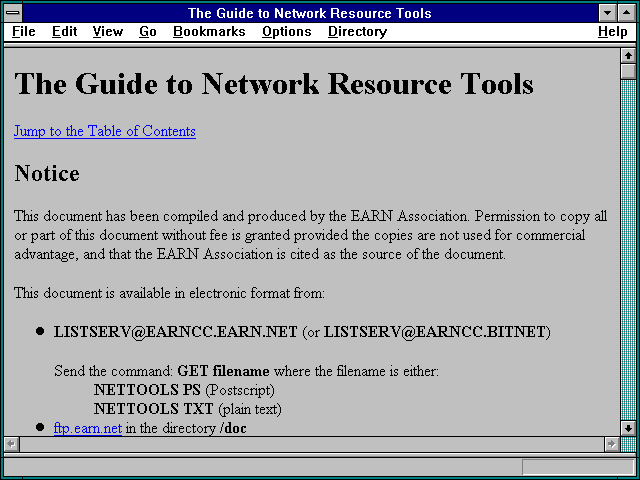The height and width of the screenshot is (480, 640).
Task: Open the Bookmarks menu
Action: pyautogui.click(x=209, y=31)
